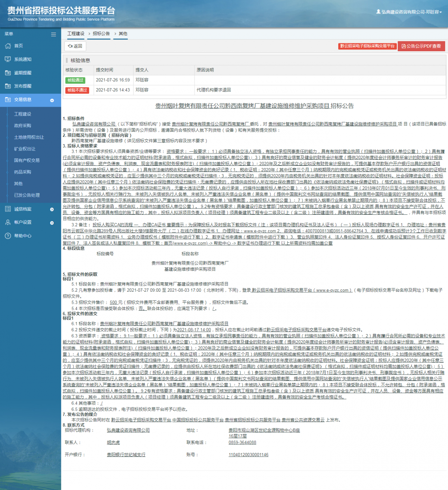Click the contact phone number 0859-3644088
Viewport: 448px width, 490px height.
click(242, 443)
